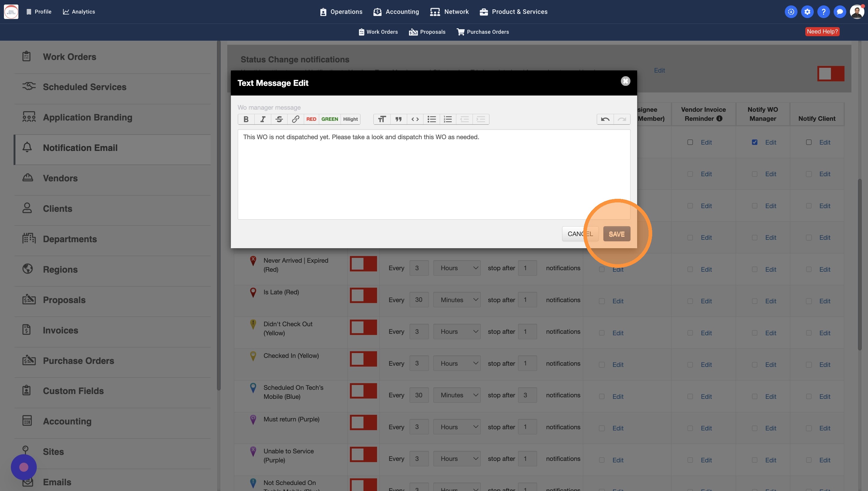Apply italic formatting in message editor
868x491 pixels.
click(263, 119)
